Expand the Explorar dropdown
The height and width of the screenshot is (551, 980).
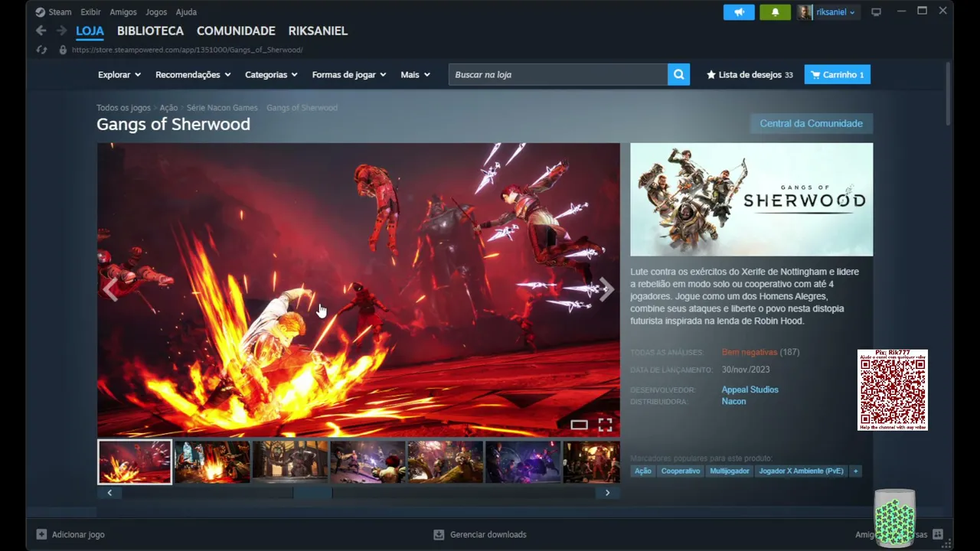tap(119, 74)
